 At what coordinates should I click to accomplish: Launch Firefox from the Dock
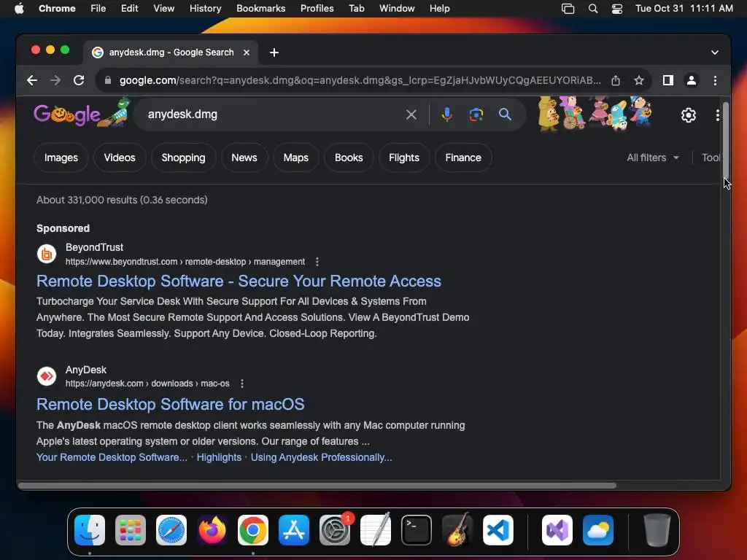[212, 530]
